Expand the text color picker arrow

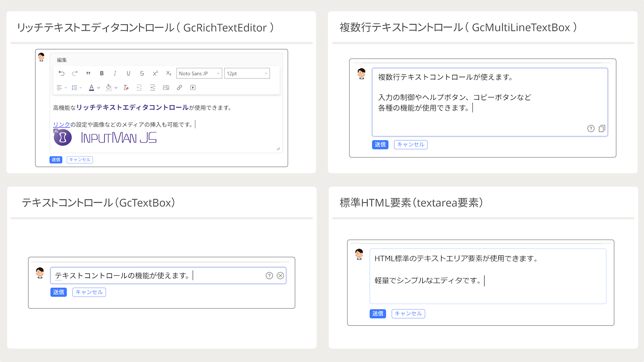tap(99, 88)
